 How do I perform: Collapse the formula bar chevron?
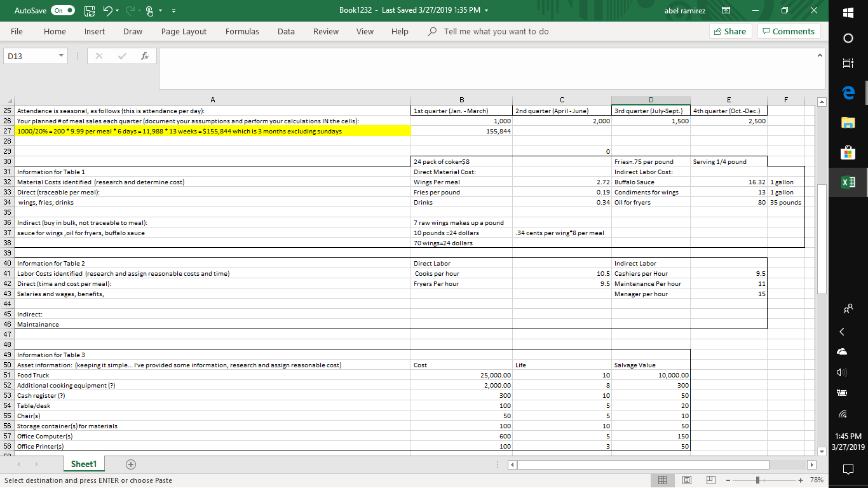(820, 56)
